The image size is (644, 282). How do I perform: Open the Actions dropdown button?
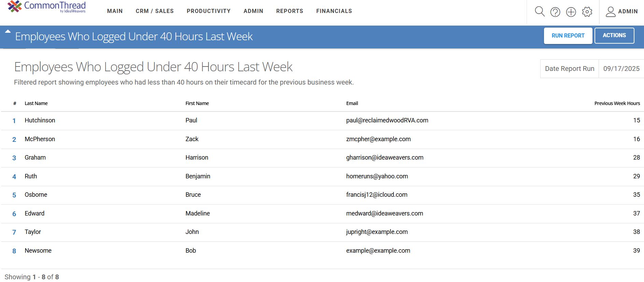(614, 35)
